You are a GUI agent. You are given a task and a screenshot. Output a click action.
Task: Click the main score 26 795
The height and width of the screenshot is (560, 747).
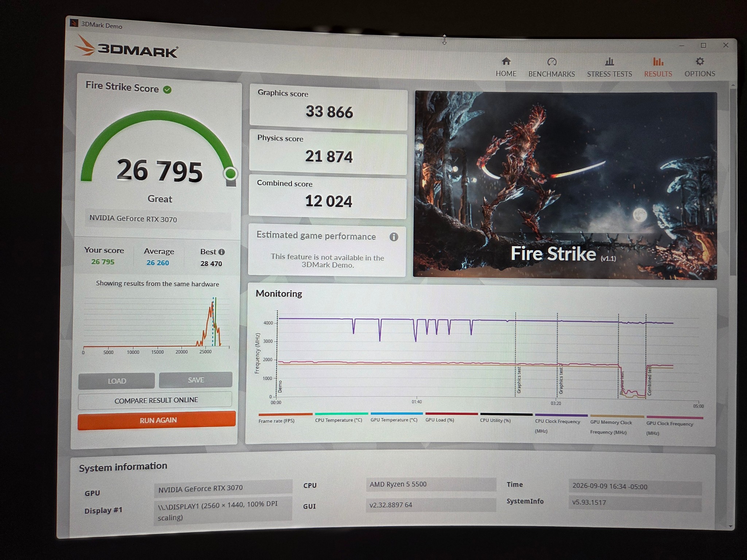click(159, 171)
